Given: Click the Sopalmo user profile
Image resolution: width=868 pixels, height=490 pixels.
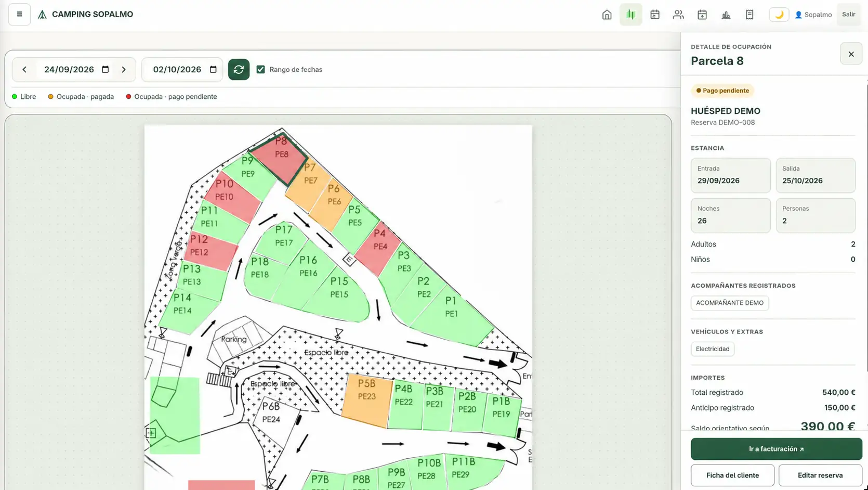Looking at the screenshot, I should [813, 15].
